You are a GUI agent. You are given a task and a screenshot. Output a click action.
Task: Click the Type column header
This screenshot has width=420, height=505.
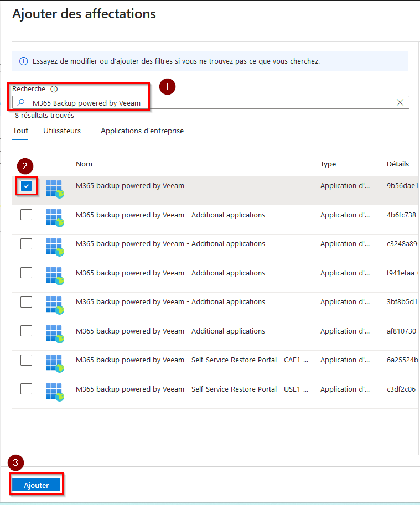pos(328,164)
